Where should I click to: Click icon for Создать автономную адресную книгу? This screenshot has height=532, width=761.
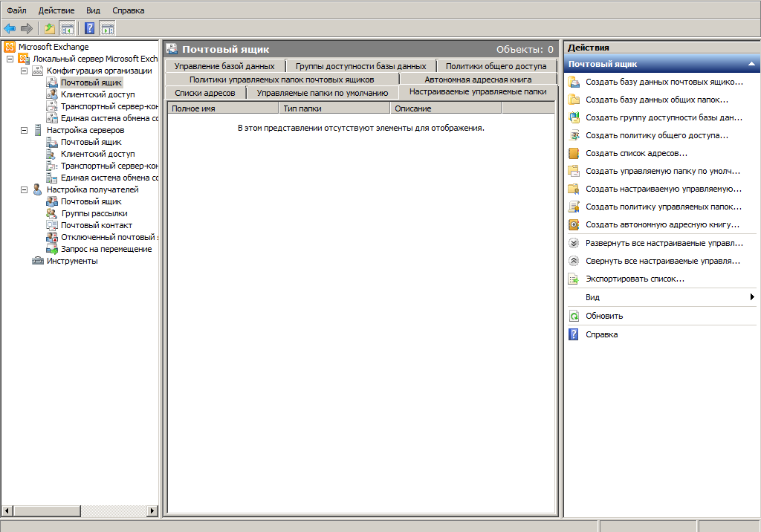coord(574,224)
